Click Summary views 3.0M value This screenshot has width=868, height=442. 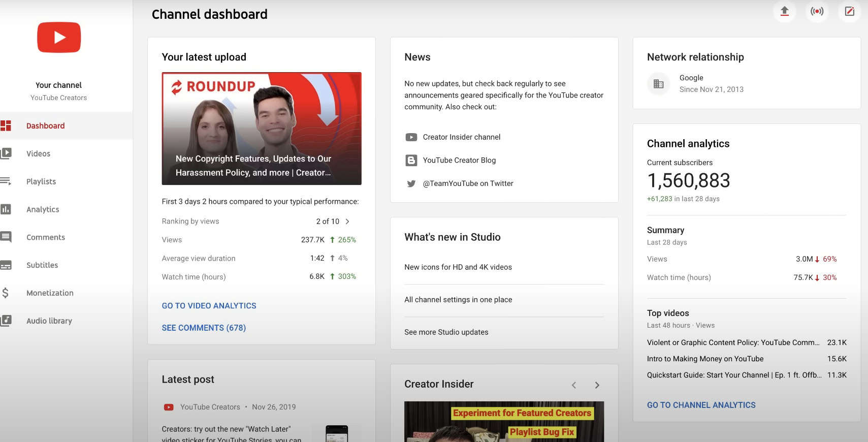coord(804,259)
